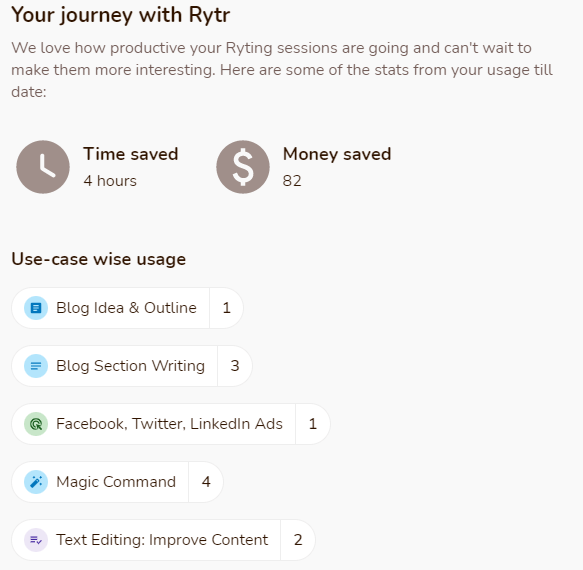Click the Facebook, Twitter, LinkedIn Ads target icon
This screenshot has height=570, width=583.
[x=36, y=424]
